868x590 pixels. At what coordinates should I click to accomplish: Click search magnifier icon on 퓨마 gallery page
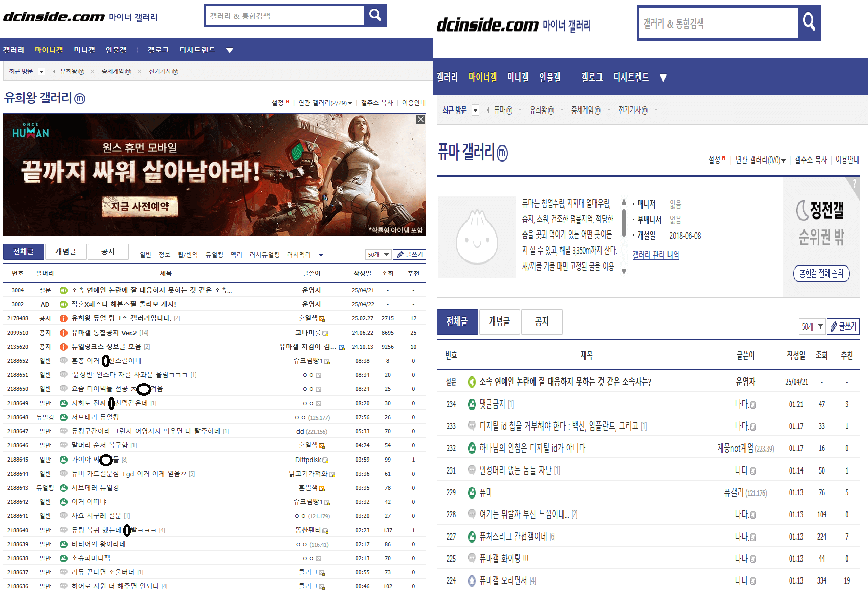click(x=809, y=22)
